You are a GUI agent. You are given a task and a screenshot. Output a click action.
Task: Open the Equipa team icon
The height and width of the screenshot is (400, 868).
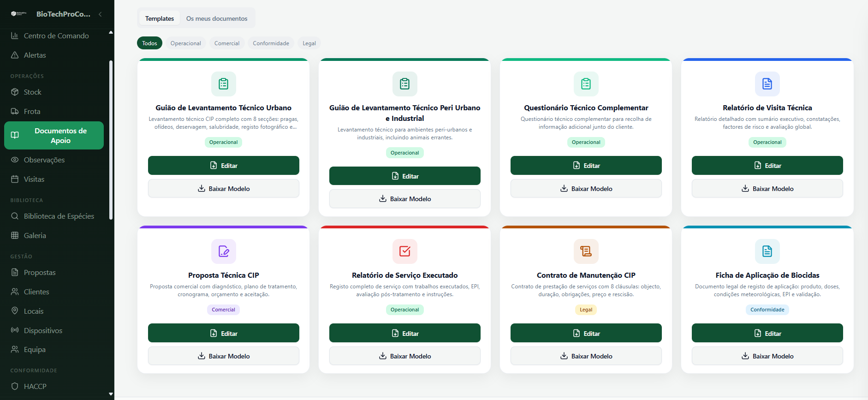coord(15,349)
